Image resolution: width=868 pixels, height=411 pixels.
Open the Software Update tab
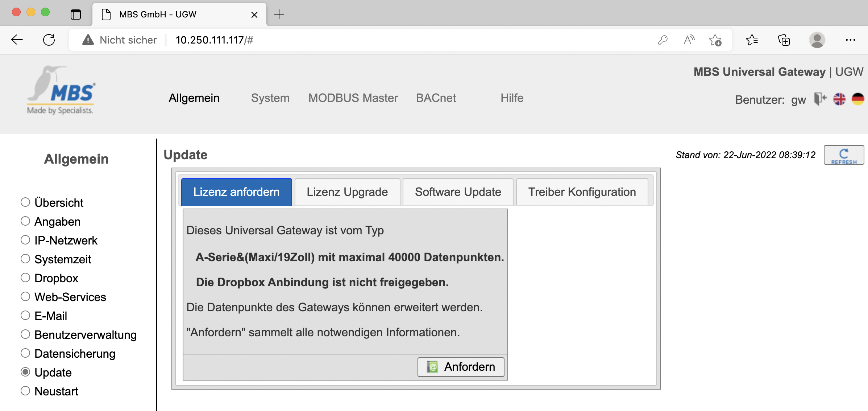[458, 192]
